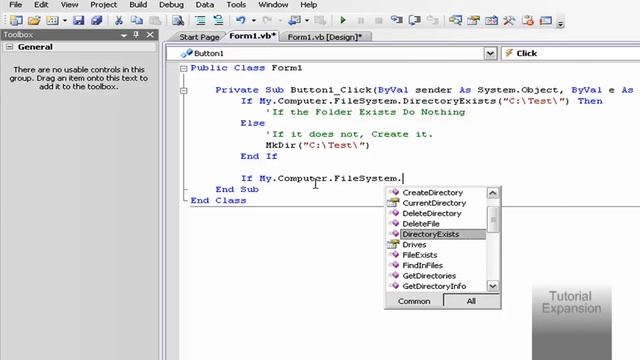Open the Toolbox via hammer-wrench icon

click(x=509, y=20)
